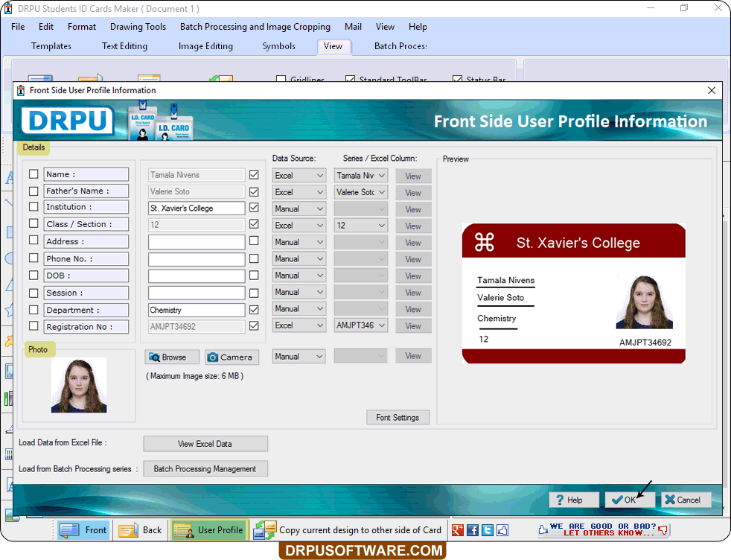
Task: Click Help button in dialog footer
Action: point(574,500)
